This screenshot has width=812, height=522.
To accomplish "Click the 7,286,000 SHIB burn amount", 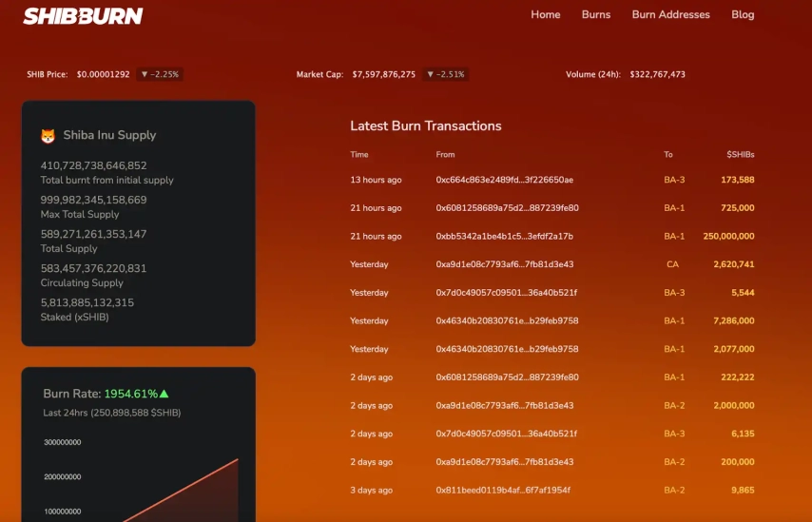I will pos(734,320).
